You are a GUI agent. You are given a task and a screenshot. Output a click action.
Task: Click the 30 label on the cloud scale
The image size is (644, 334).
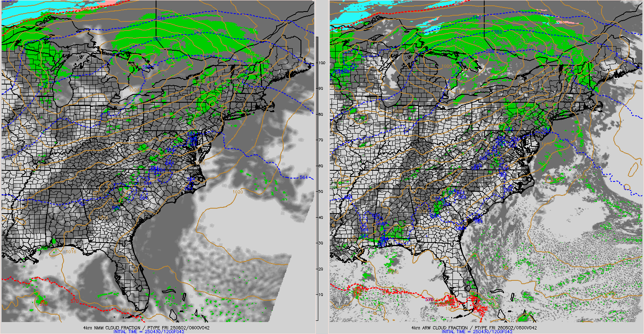pyautogui.click(x=322, y=243)
